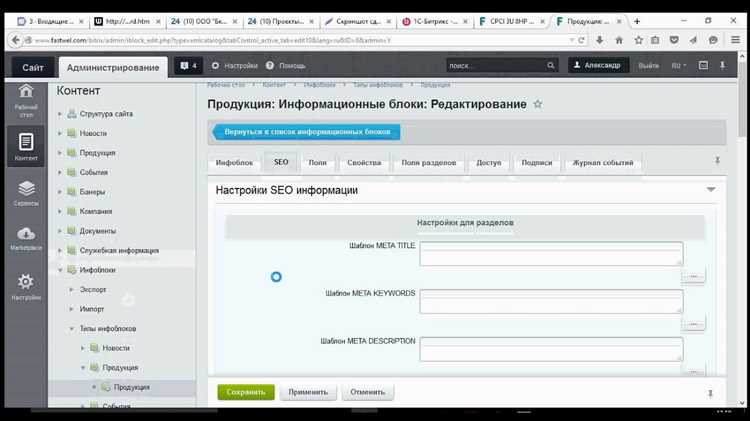Open browser downloads arrow icon
Image resolution: width=750 pixels, height=421 pixels.
click(x=599, y=40)
